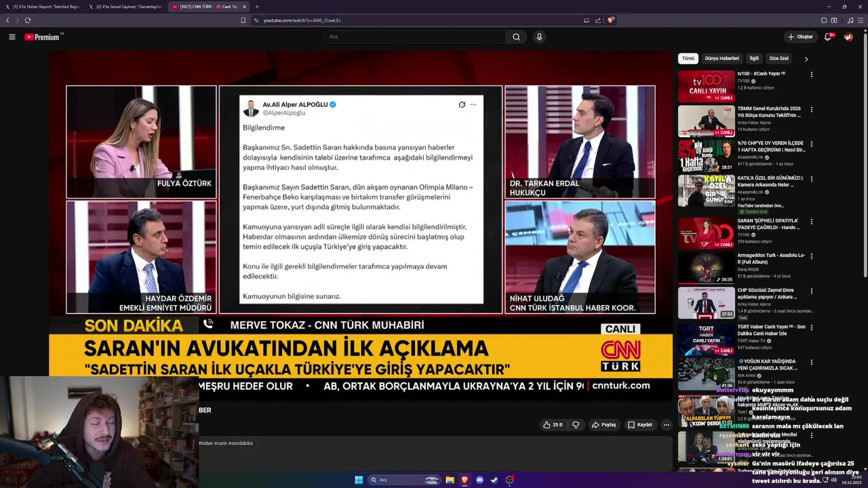Viewport: 868px width, 488px height.
Task: Open Steam from taskbar
Action: (x=494, y=480)
